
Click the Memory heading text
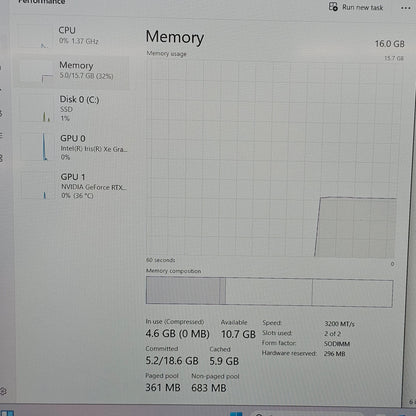pos(175,37)
